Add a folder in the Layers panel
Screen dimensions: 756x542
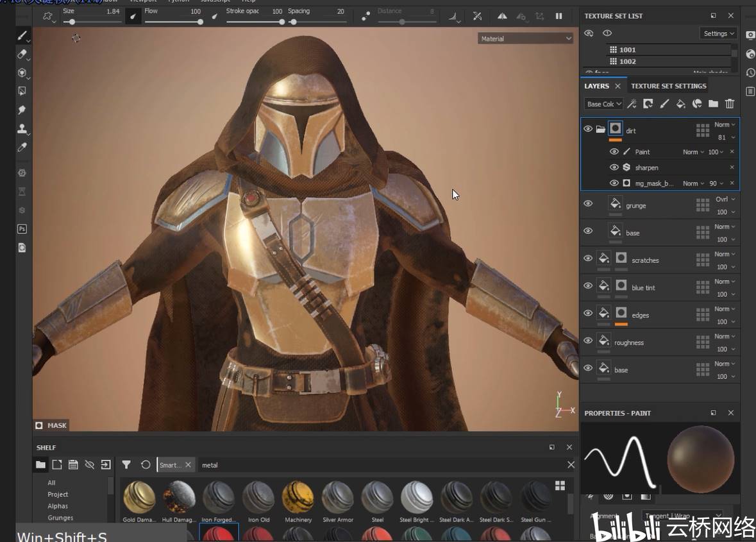[713, 104]
